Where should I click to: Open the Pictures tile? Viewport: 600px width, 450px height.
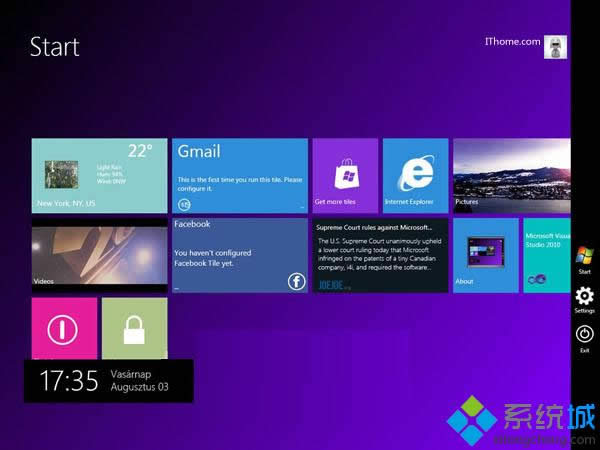pos(512,176)
